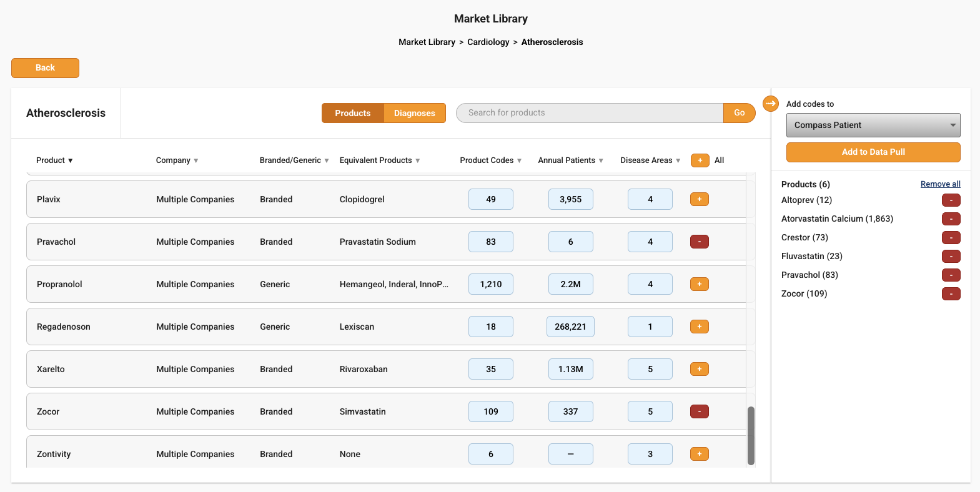Open Zocor annual patients 337
Screen dimensions: 980x492
[x=571, y=411]
